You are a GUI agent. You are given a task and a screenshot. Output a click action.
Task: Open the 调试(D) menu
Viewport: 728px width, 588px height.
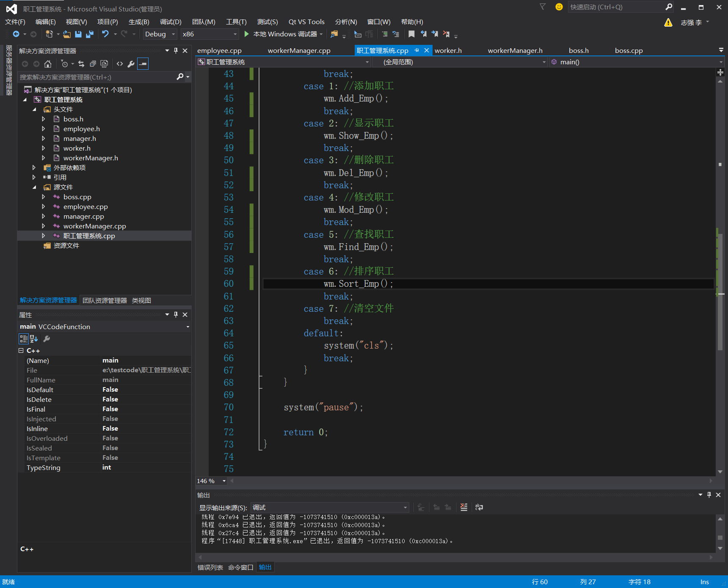tap(171, 22)
